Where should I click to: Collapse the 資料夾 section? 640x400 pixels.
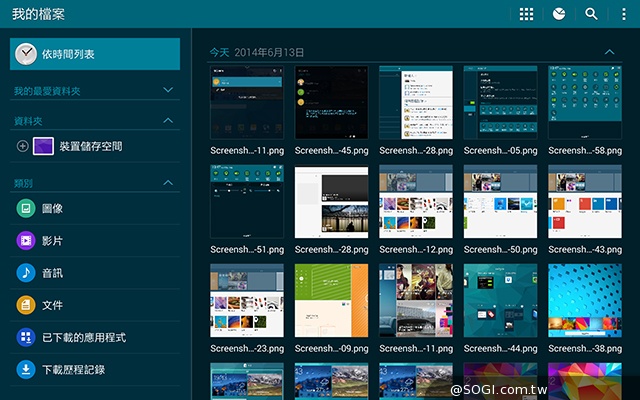click(168, 121)
